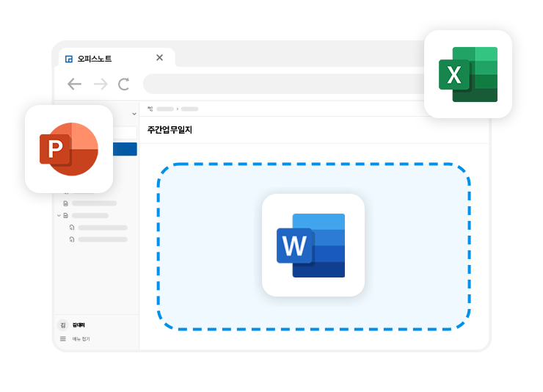Viewport: 543px width, 392px height.
Task: Reload the page with the refresh icon
Action: click(123, 84)
